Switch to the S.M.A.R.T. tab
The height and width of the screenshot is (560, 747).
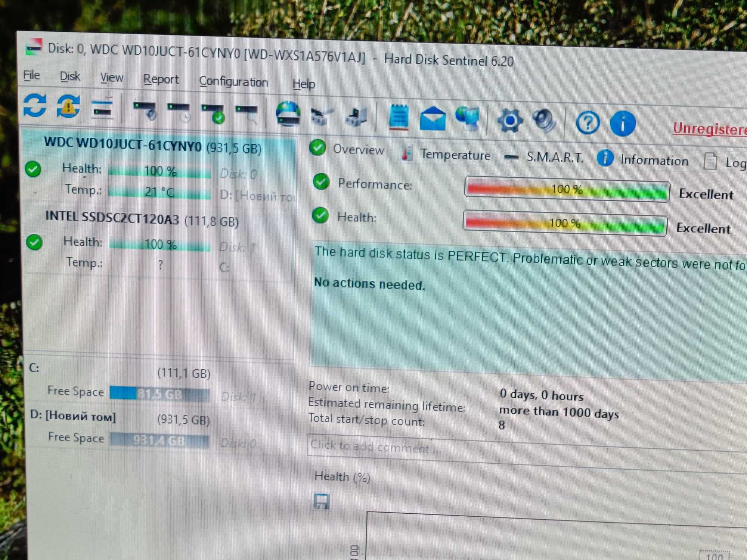pos(543,157)
